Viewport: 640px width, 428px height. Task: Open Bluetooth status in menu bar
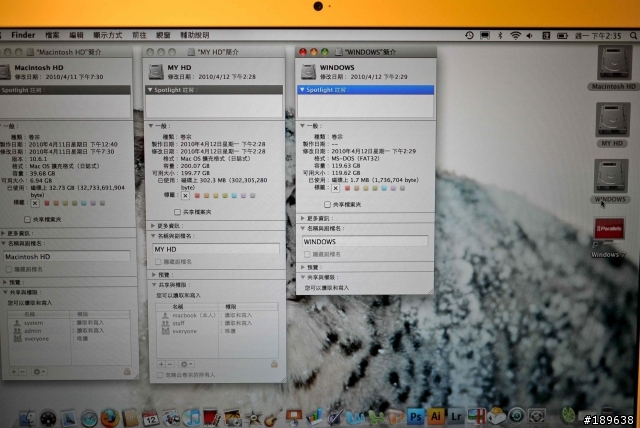[x=500, y=35]
